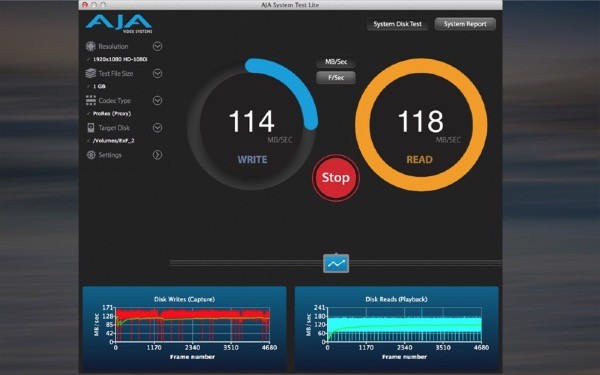Expand the Test File Size dropdown chevron
600x375 pixels.
click(x=157, y=73)
